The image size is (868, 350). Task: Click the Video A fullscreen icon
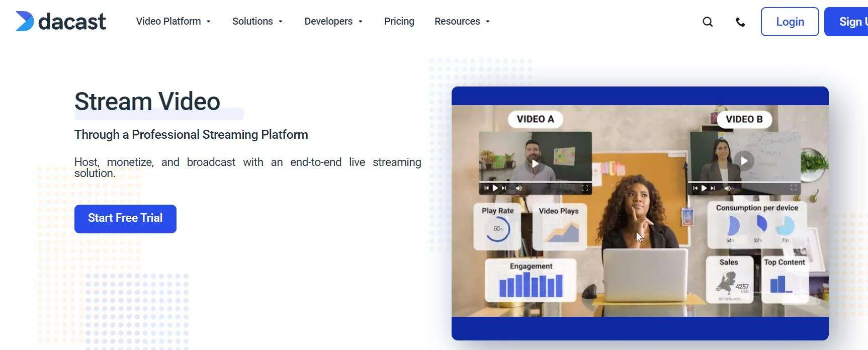585,188
